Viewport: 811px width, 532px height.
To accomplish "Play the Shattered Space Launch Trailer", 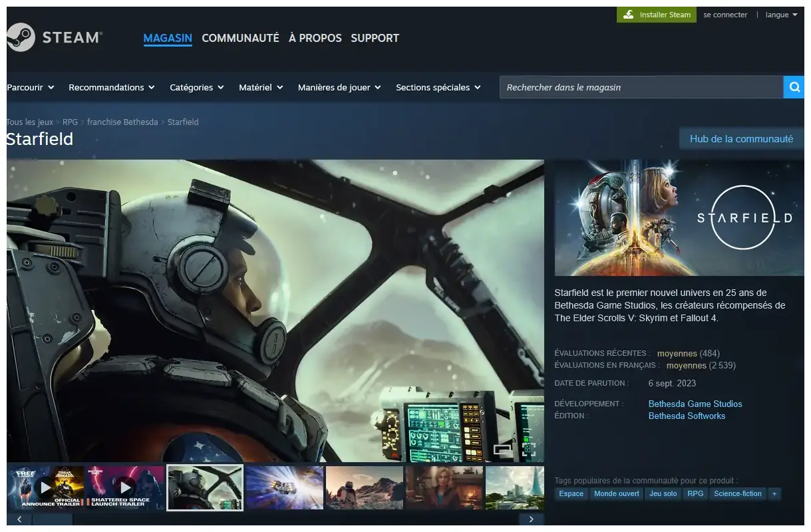I will pyautogui.click(x=125, y=487).
